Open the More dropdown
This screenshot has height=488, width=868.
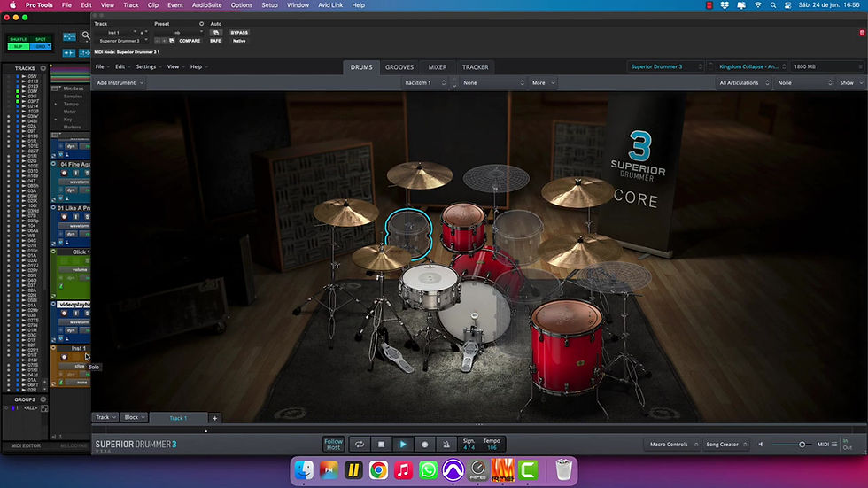pyautogui.click(x=542, y=83)
